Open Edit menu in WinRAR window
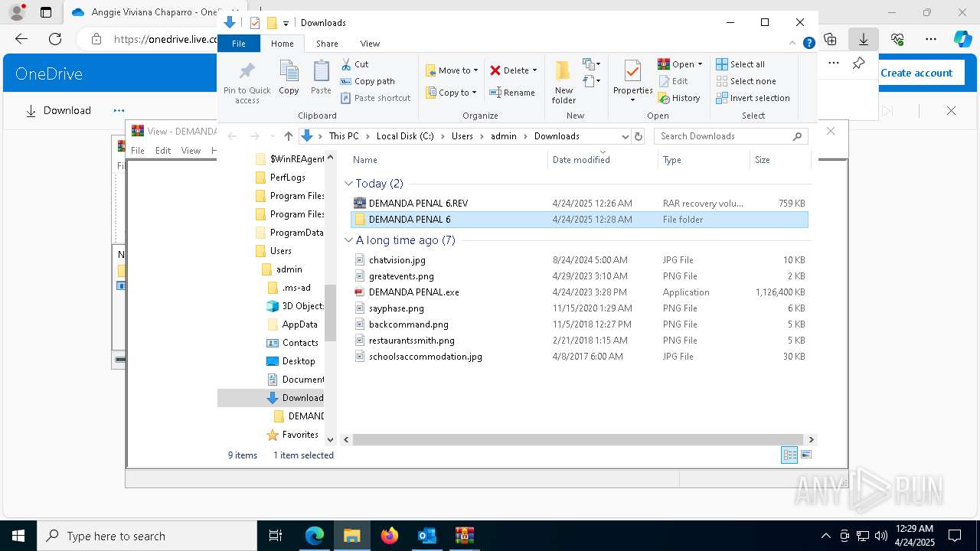Viewport: 980px width, 551px height. pos(163,151)
